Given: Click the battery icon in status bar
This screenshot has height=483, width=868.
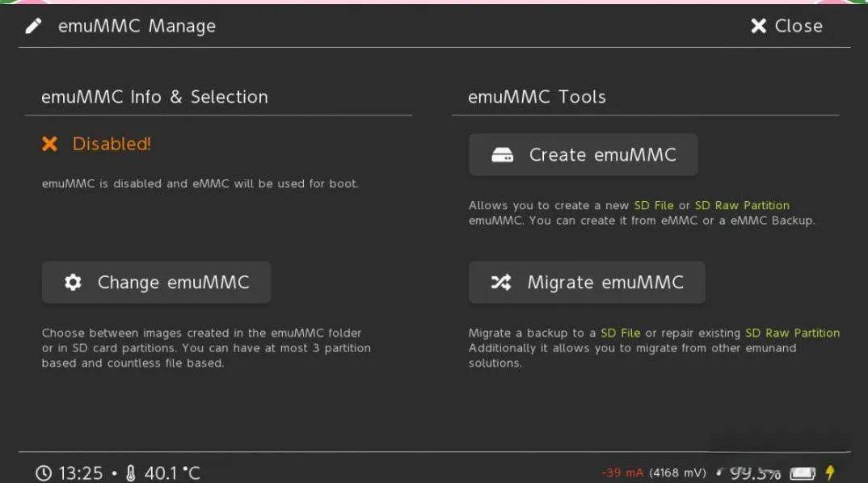Looking at the screenshot, I should [x=802, y=472].
